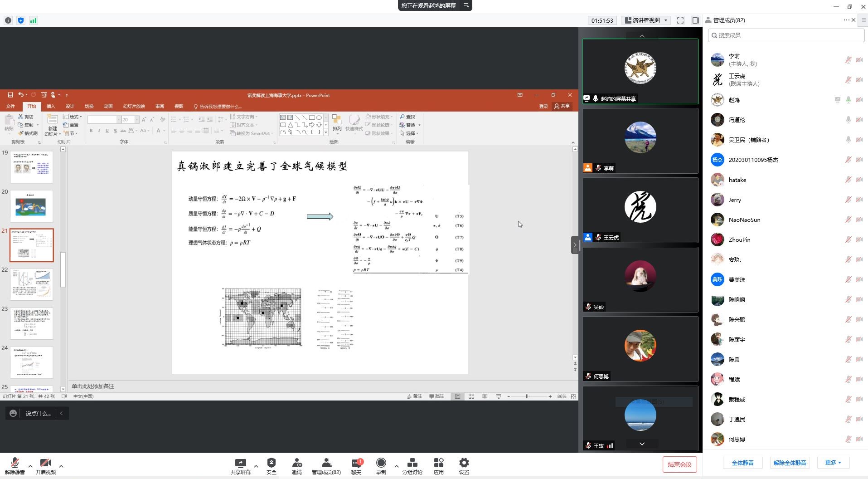868x479 pixels.
Task: Click the Mute All button
Action: coord(742,463)
